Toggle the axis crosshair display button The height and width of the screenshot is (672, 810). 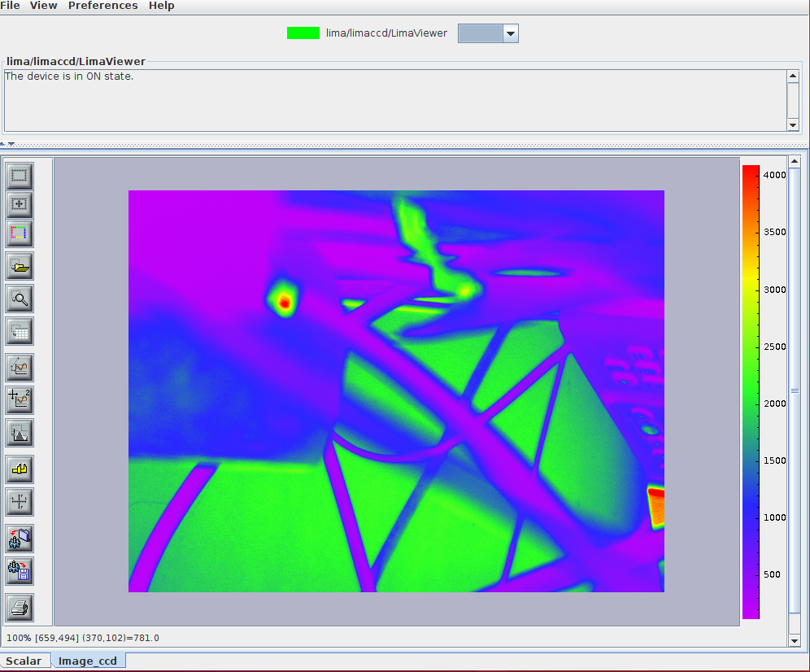20,501
